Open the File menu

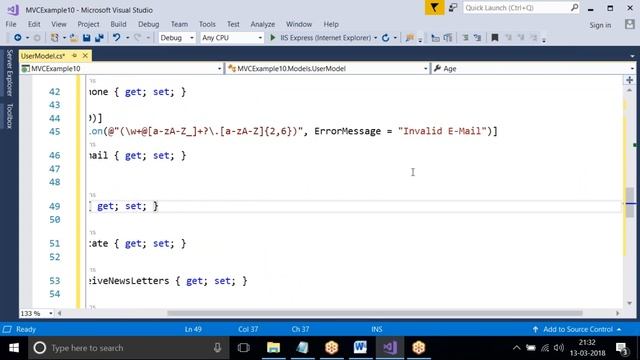coord(11,24)
